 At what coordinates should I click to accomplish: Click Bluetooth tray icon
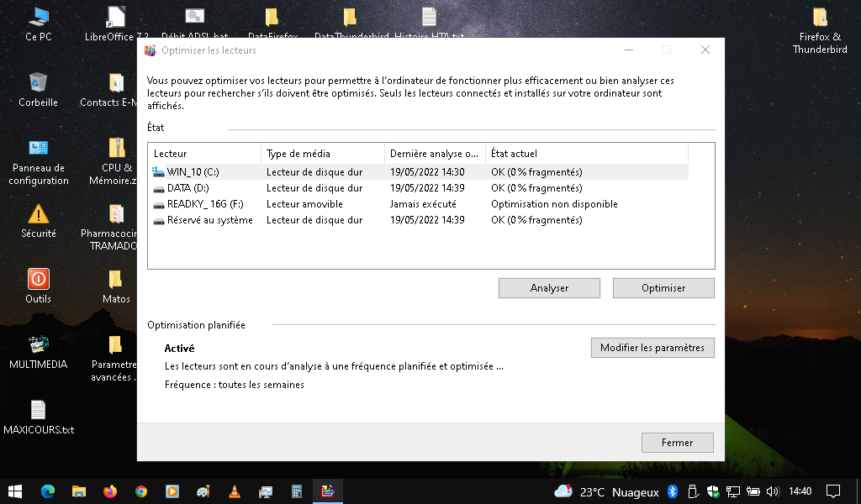coord(672,491)
